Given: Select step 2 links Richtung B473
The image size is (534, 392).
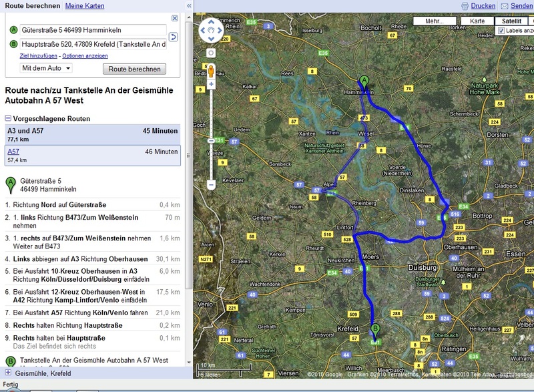Looking at the screenshot, I should [93, 221].
